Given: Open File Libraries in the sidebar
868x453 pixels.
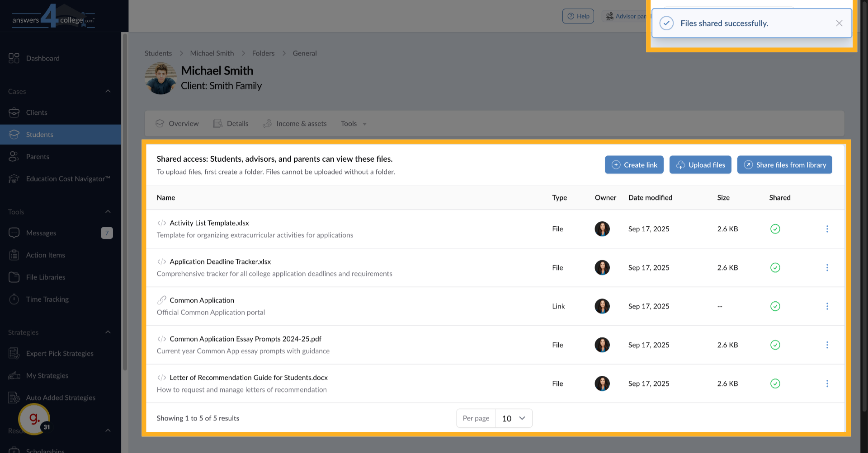Looking at the screenshot, I should pos(46,277).
